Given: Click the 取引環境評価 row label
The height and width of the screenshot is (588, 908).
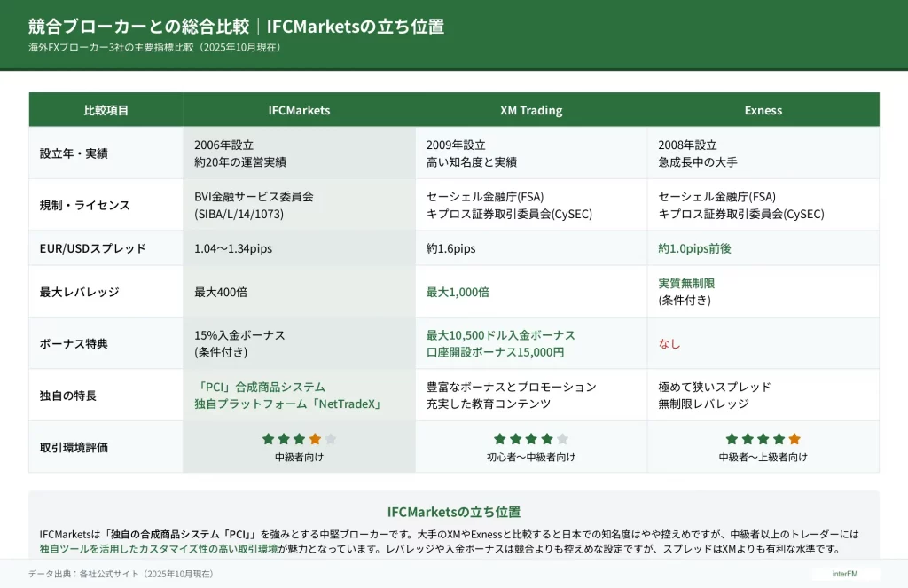Looking at the screenshot, I should pos(74,448).
